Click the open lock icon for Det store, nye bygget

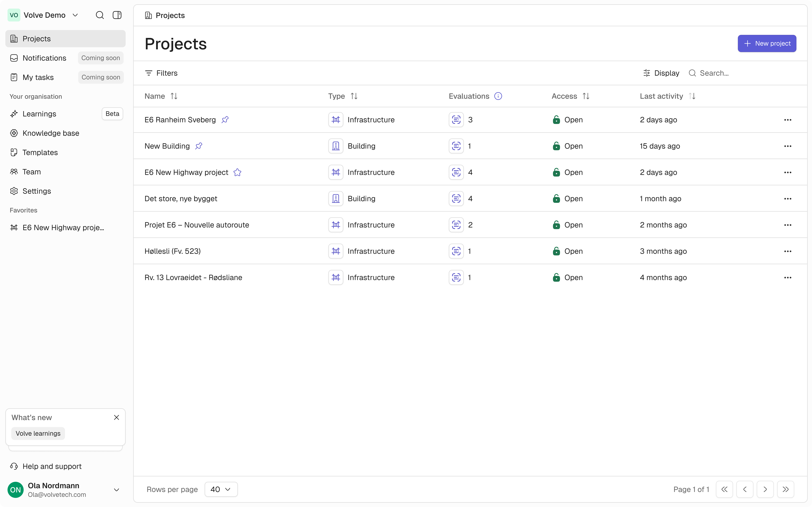(556, 199)
